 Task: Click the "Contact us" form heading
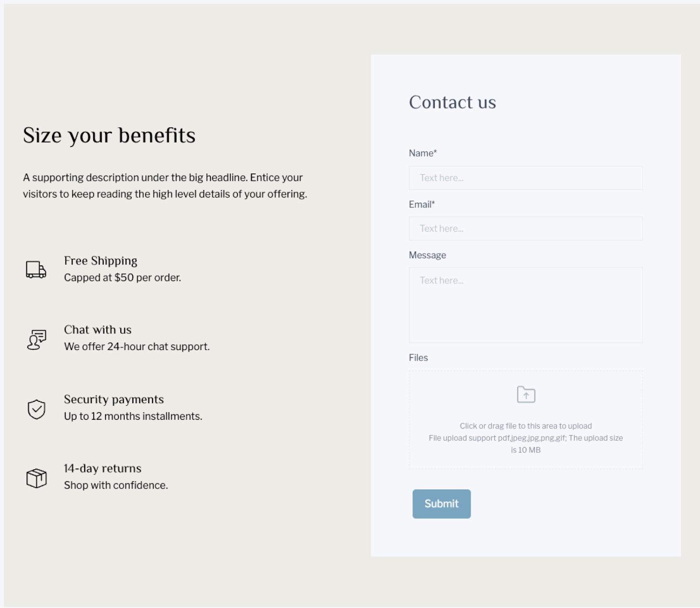452,102
